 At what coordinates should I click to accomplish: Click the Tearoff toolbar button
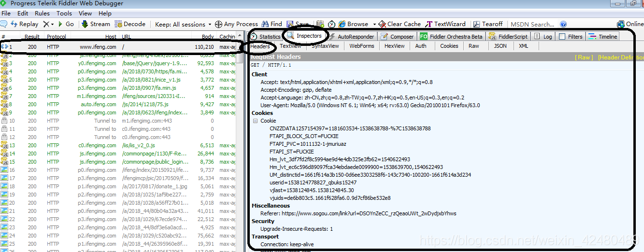tap(488, 24)
